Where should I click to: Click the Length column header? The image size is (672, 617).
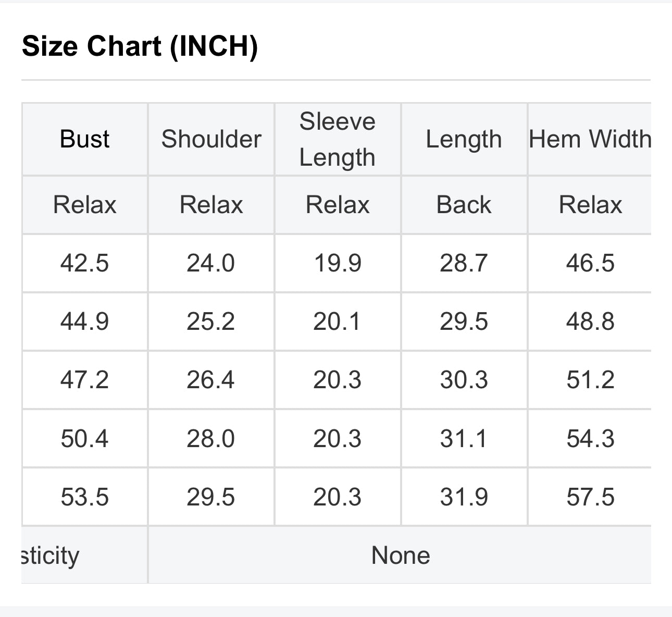coord(464,139)
